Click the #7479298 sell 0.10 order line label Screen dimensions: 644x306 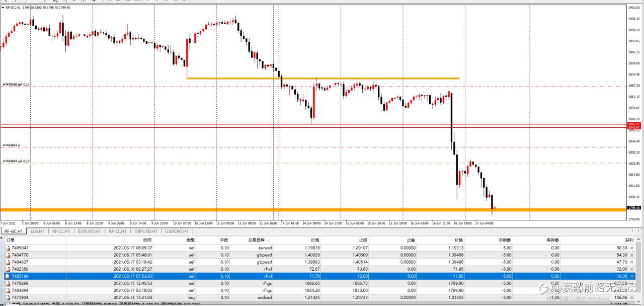pos(16,85)
